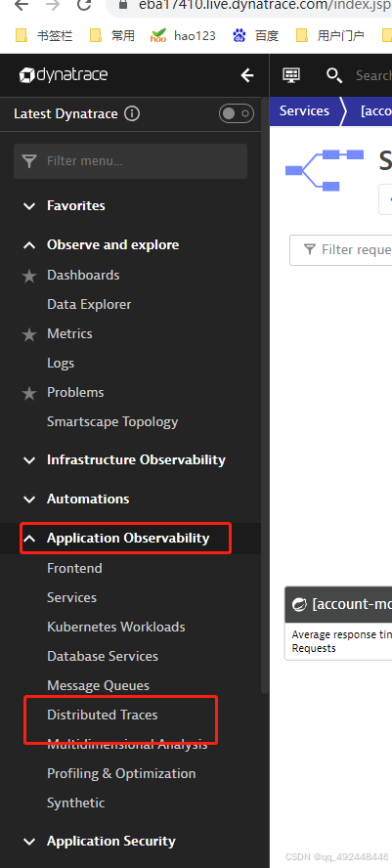Open Profiling & Optimization
This screenshot has width=392, height=868.
tap(121, 774)
